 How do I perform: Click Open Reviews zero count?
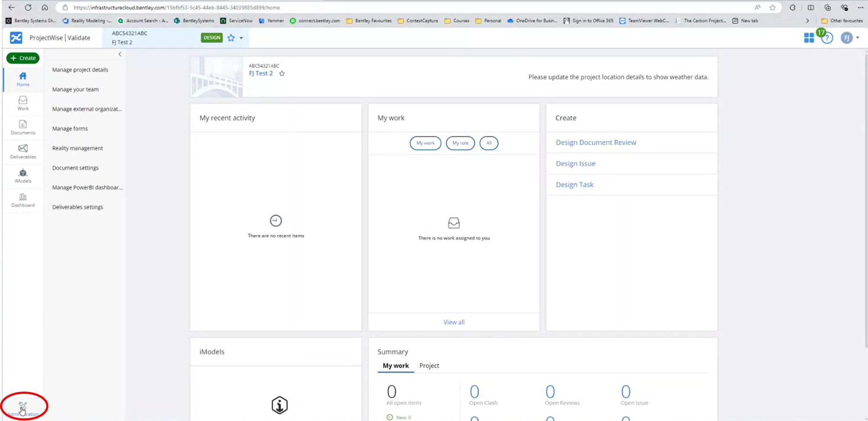pyautogui.click(x=550, y=392)
